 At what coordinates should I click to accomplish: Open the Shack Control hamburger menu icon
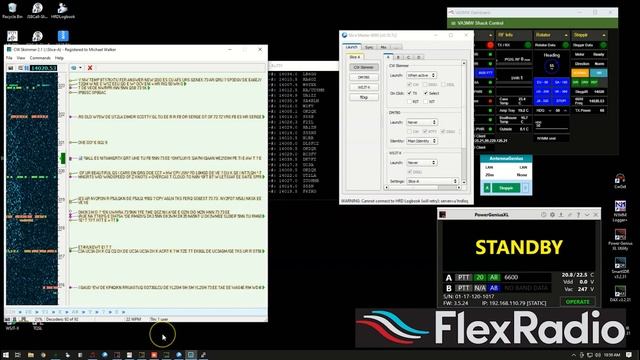pos(453,23)
